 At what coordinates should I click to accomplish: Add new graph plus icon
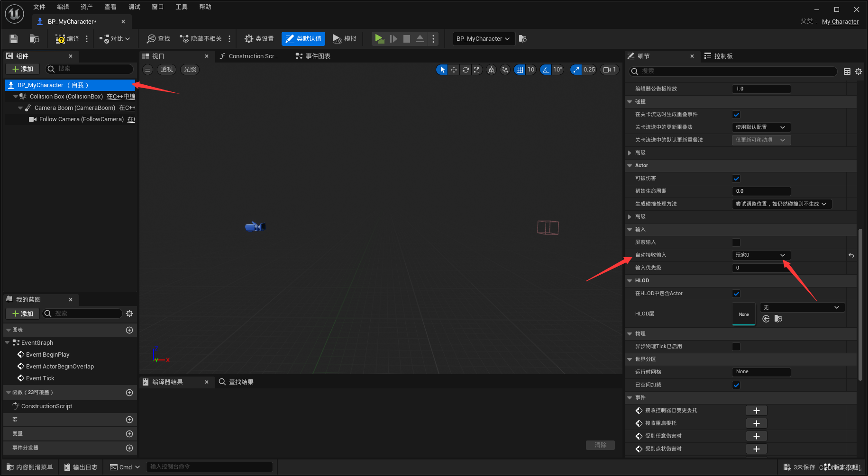pos(129,330)
